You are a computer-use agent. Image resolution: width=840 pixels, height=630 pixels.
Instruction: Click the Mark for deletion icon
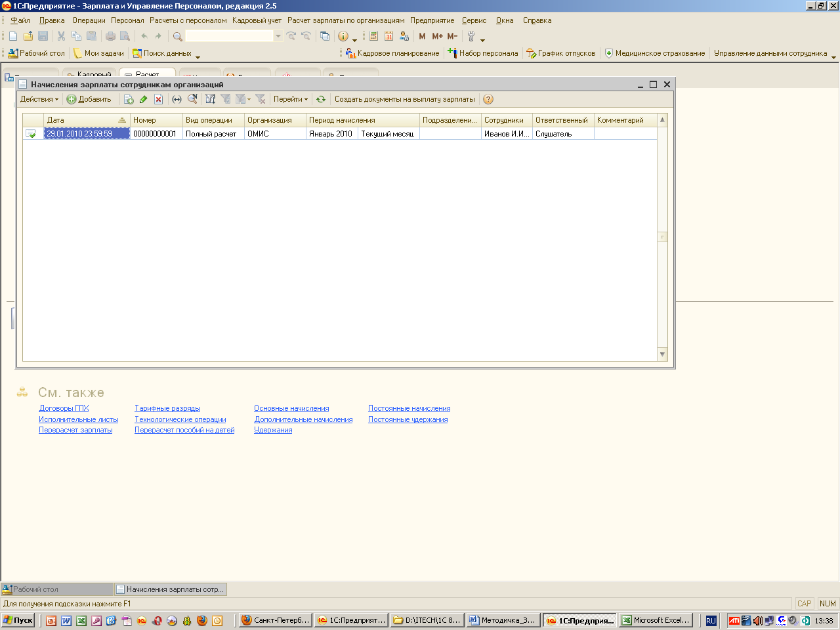pos(158,99)
